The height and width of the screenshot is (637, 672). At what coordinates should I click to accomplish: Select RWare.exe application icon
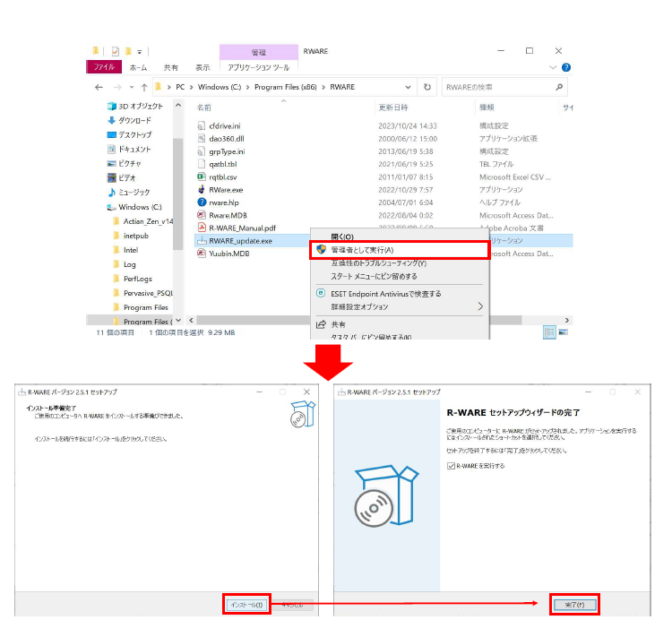[x=202, y=189]
